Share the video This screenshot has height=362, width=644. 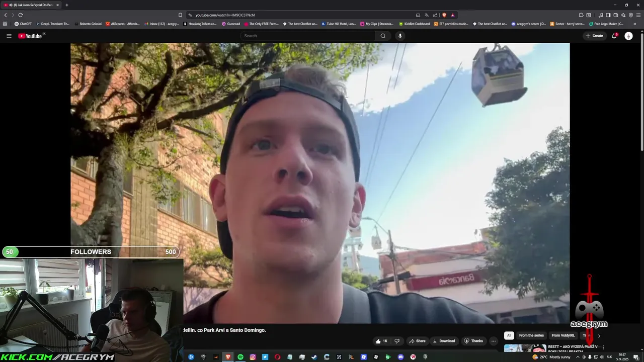[x=417, y=341]
